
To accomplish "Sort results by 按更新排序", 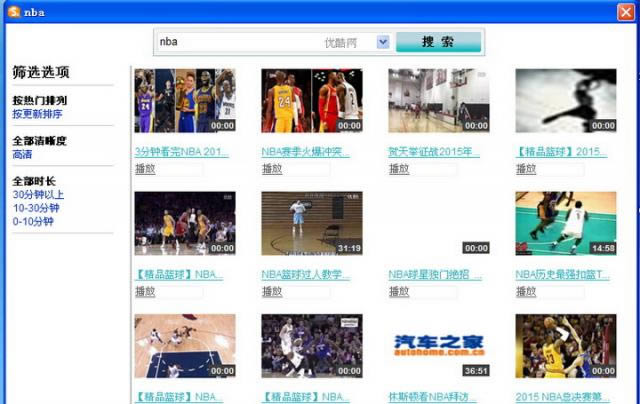I will click(37, 115).
